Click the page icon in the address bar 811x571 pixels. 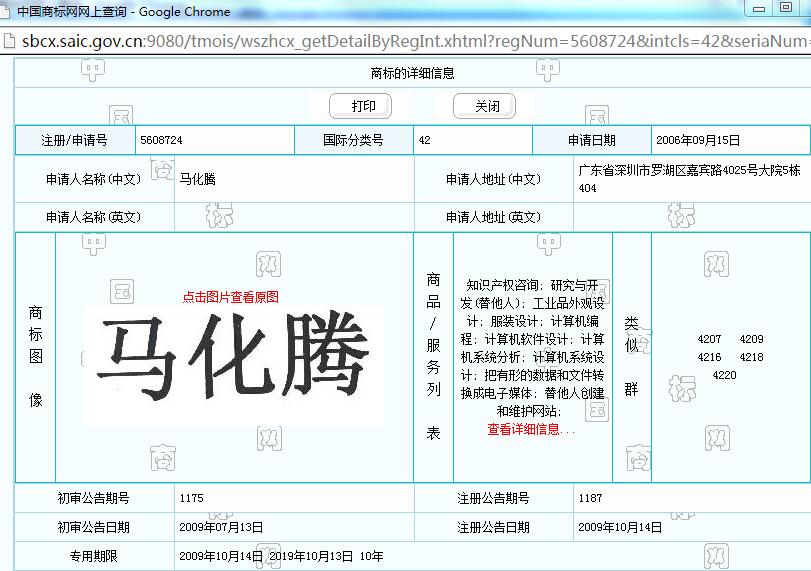[8, 41]
